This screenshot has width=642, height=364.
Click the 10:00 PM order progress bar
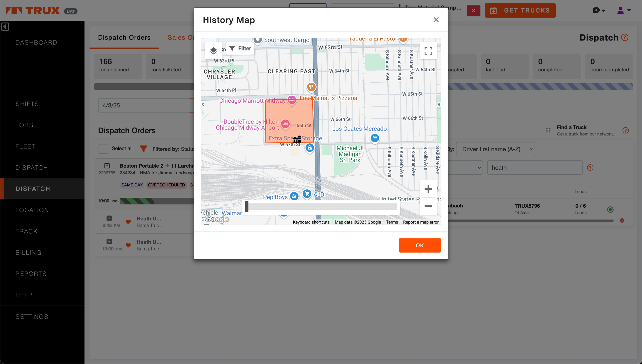pyautogui.click(x=156, y=201)
